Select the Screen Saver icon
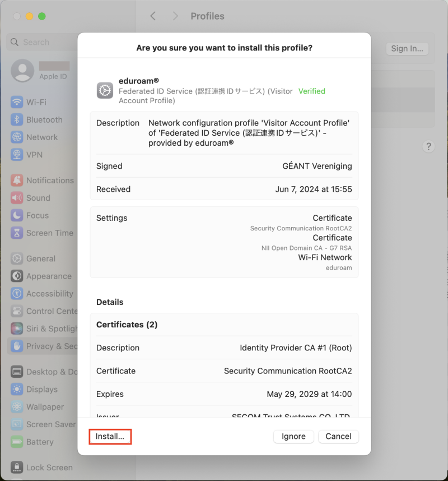The width and height of the screenshot is (448, 481). coord(17,424)
